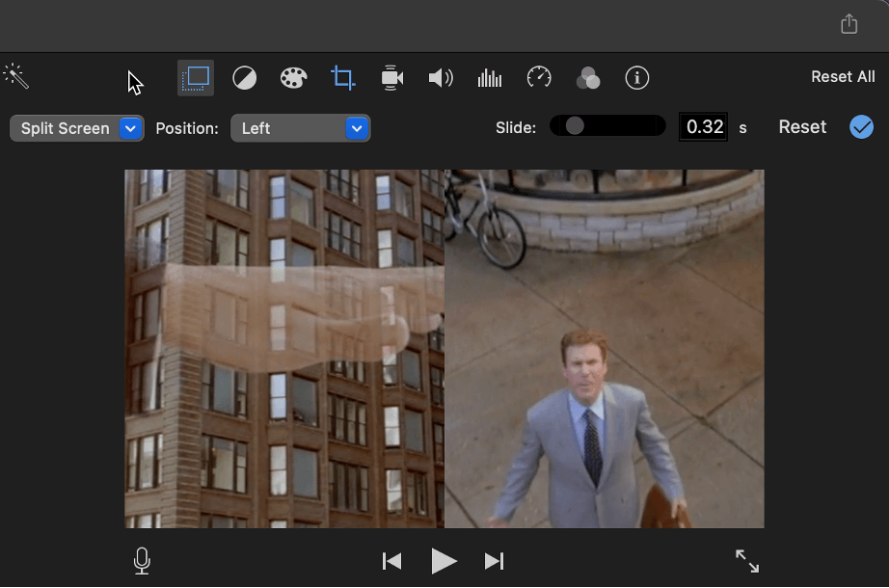
Task: Open the Stabilization camera tool
Action: tap(391, 78)
